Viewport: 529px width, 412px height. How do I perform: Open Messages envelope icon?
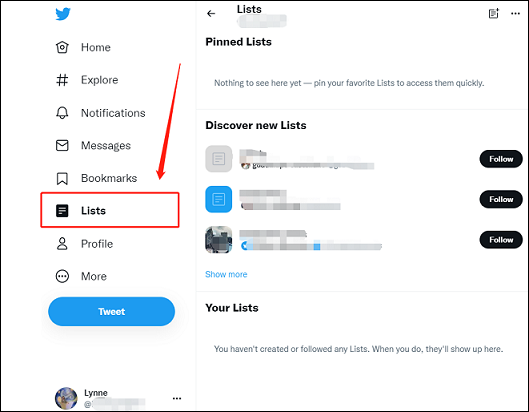coord(62,145)
